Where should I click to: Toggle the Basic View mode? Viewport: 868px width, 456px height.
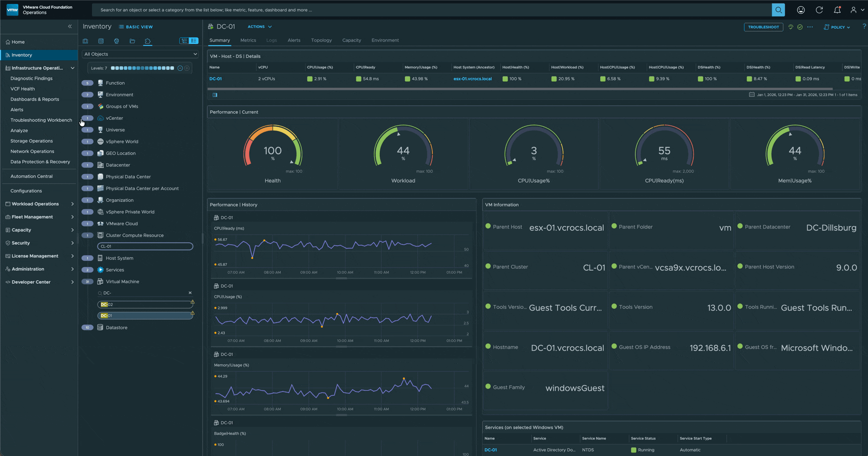(136, 27)
